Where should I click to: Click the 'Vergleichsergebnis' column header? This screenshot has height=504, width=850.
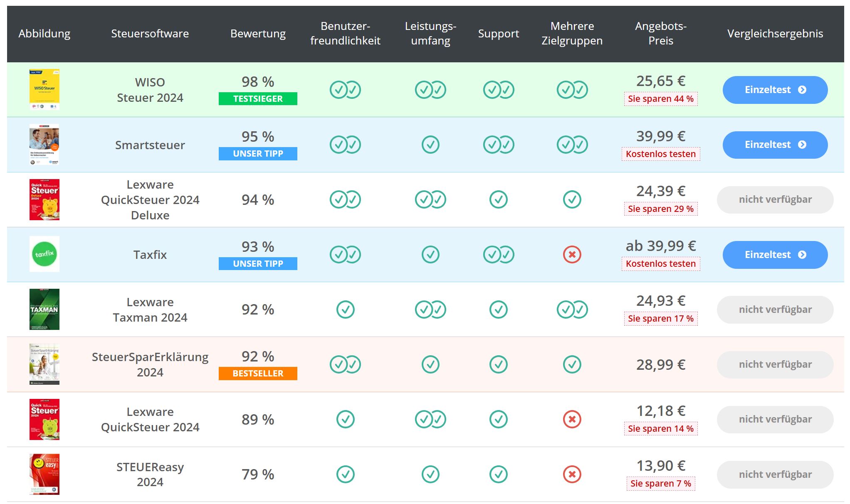(x=775, y=34)
